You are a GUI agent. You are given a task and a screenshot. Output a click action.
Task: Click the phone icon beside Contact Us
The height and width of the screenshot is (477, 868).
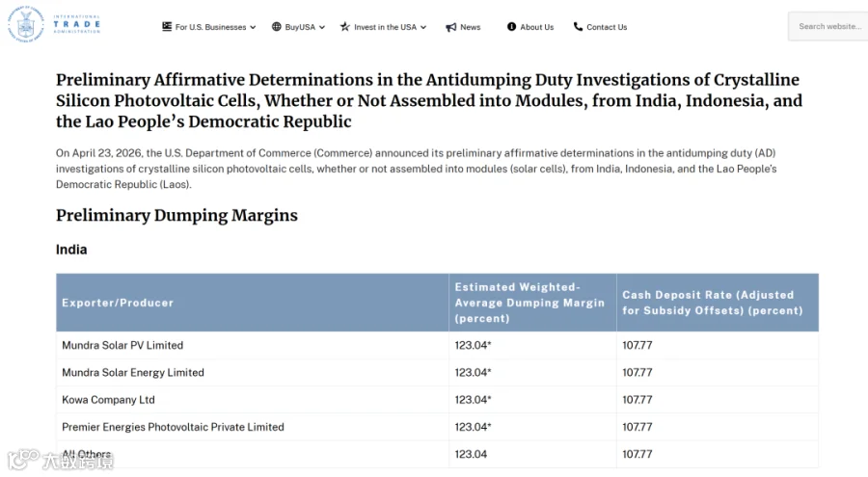(x=578, y=27)
